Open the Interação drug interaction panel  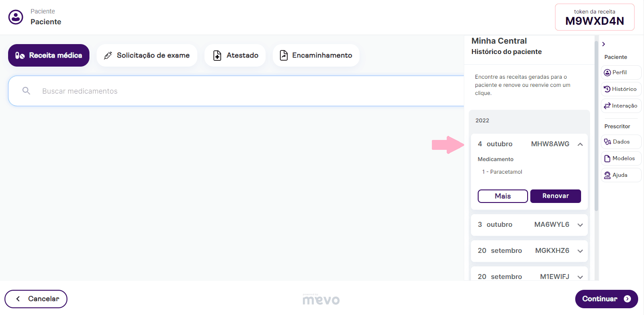pos(621,106)
